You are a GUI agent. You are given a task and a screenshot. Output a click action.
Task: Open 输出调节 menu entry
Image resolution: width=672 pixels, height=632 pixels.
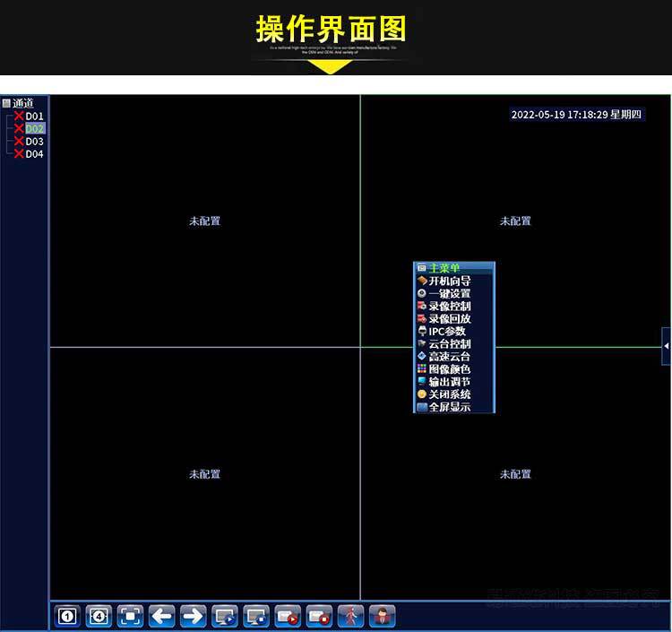pos(454,382)
